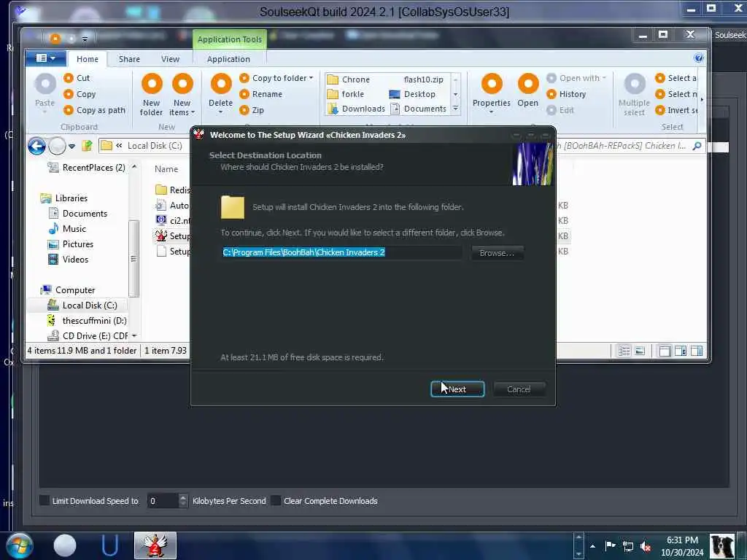Click the Zip command in the ribbon
Viewport: 747px width, 560px height.
(252, 110)
